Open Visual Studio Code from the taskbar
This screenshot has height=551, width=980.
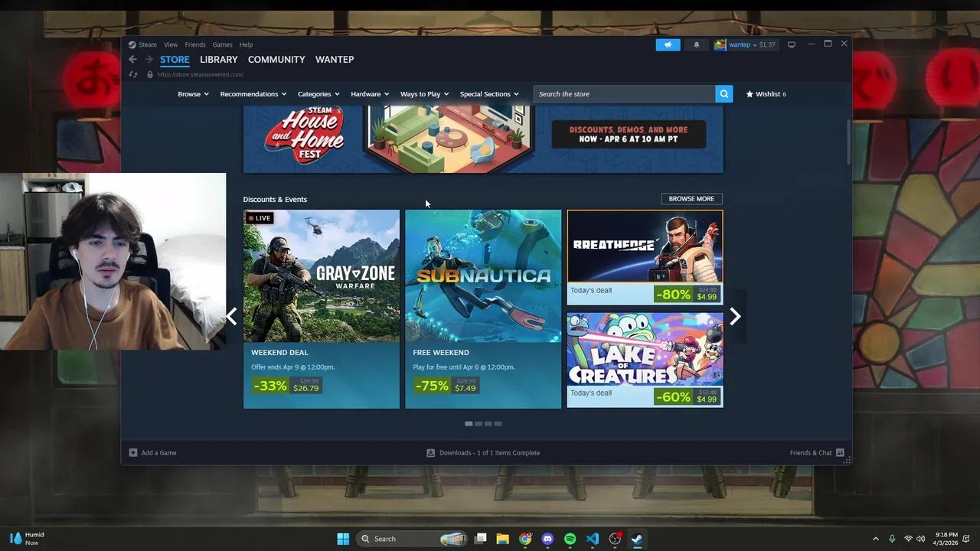(593, 539)
